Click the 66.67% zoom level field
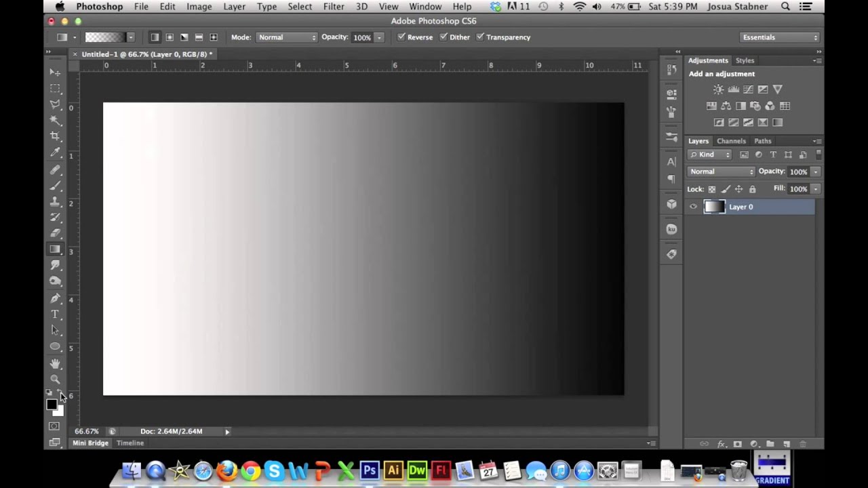Viewport: 868px width, 488px height. click(87, 431)
